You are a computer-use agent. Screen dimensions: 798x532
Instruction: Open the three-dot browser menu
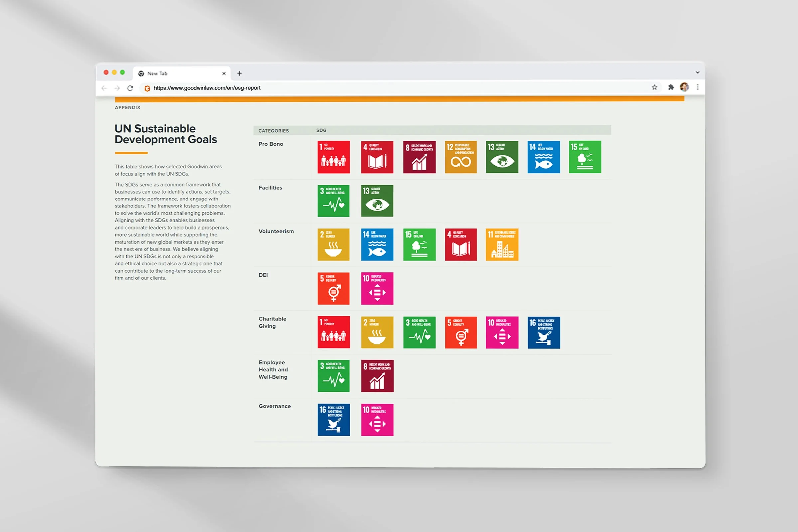coord(698,87)
